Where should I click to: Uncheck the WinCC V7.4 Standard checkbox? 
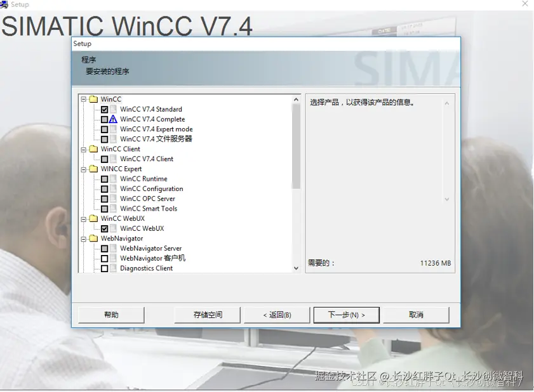click(105, 110)
